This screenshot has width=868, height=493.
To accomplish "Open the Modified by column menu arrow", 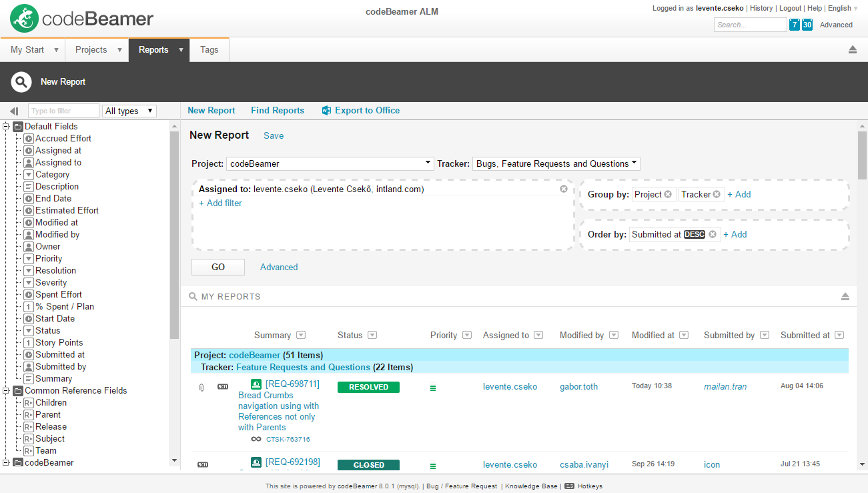I will 614,336.
